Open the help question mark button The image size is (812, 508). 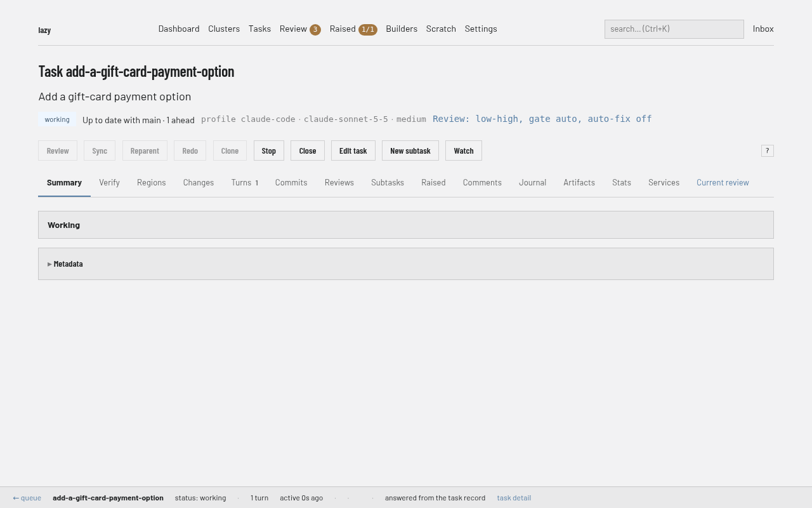coord(768,150)
